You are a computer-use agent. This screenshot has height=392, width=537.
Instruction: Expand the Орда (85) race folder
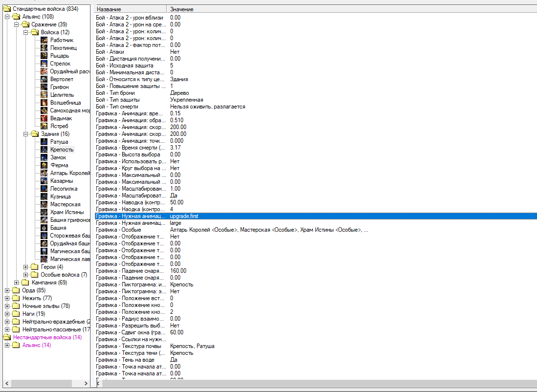[x=7, y=291]
